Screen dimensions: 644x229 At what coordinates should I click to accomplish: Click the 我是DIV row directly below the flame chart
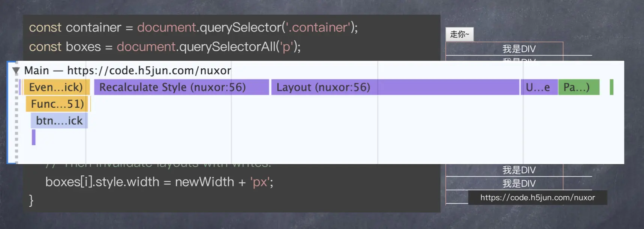[519, 170]
